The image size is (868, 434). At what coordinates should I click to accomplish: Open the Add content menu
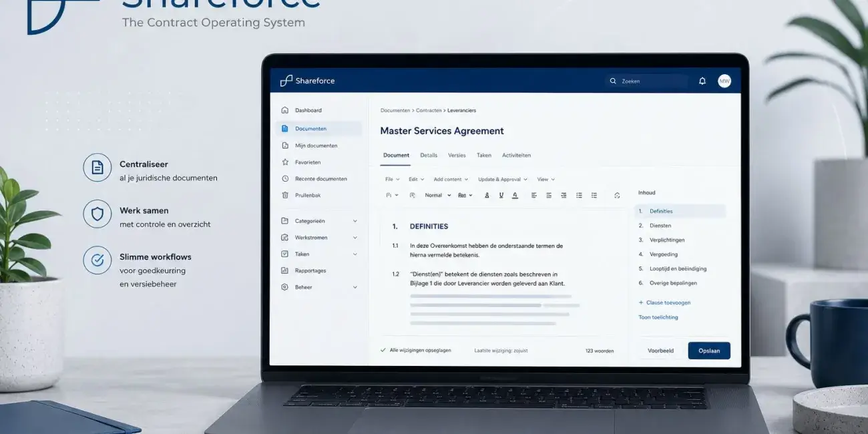pyautogui.click(x=451, y=179)
